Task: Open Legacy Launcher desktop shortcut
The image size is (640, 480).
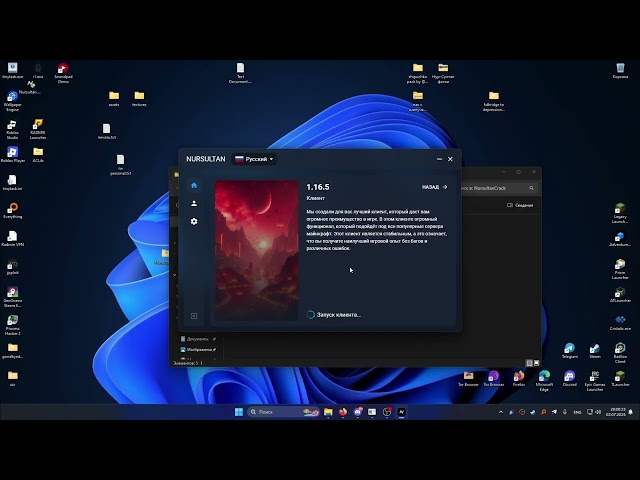Action: (x=620, y=213)
